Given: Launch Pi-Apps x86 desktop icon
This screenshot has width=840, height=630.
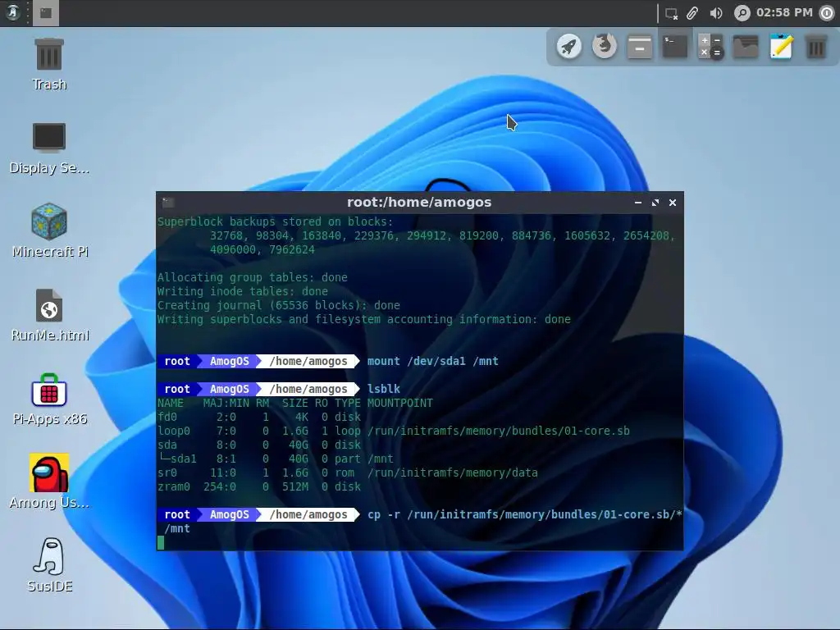Looking at the screenshot, I should point(49,399).
